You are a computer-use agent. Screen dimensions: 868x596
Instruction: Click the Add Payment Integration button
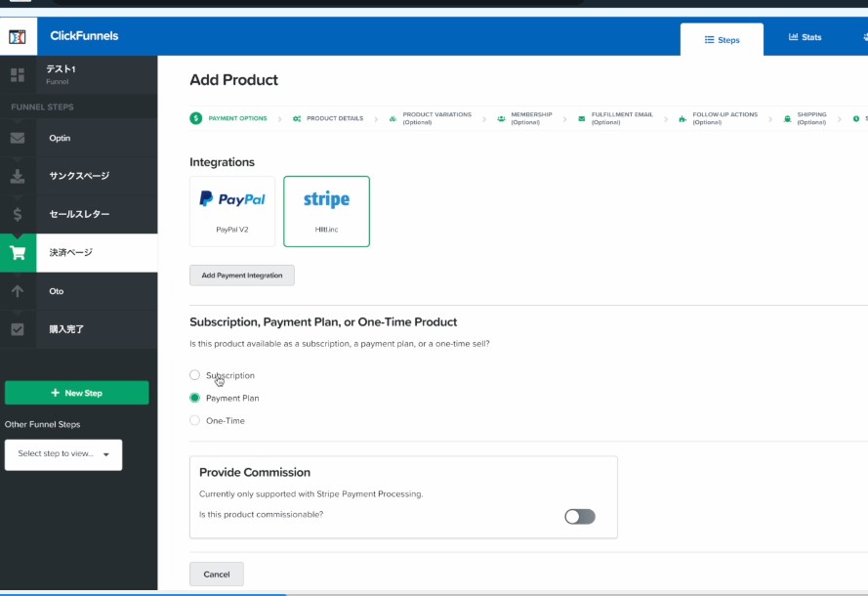pyautogui.click(x=242, y=276)
